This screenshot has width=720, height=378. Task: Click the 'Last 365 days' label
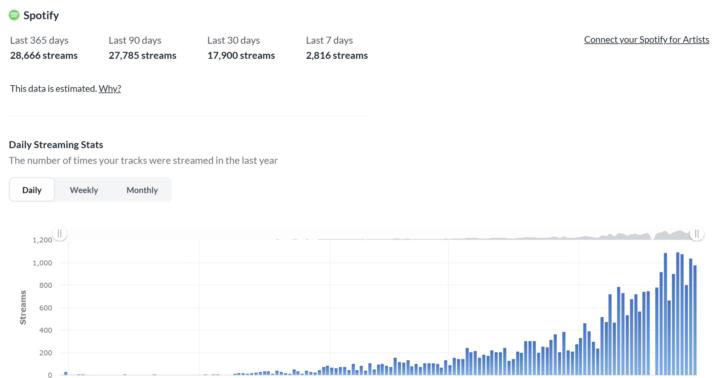click(39, 40)
